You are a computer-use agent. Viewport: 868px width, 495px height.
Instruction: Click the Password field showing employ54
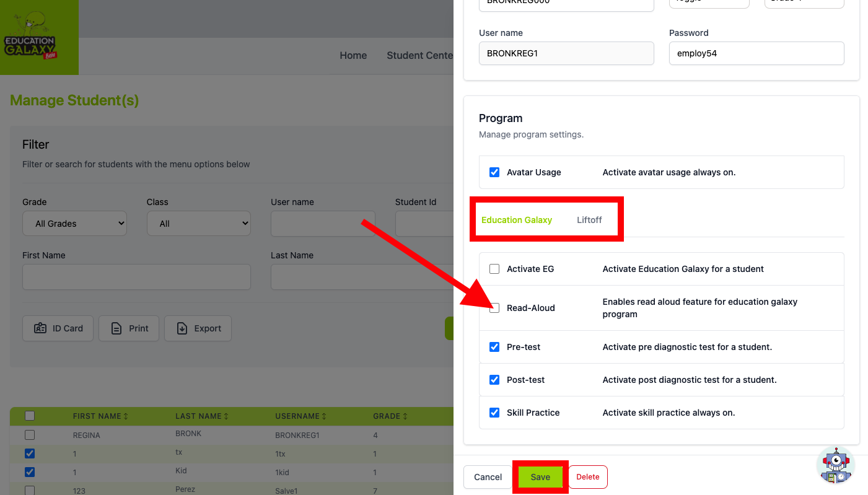756,53
